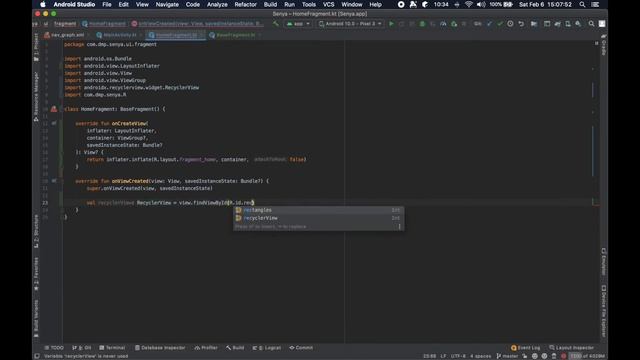Toggle the Structure side panel
The width and height of the screenshot is (640, 360).
[36, 231]
